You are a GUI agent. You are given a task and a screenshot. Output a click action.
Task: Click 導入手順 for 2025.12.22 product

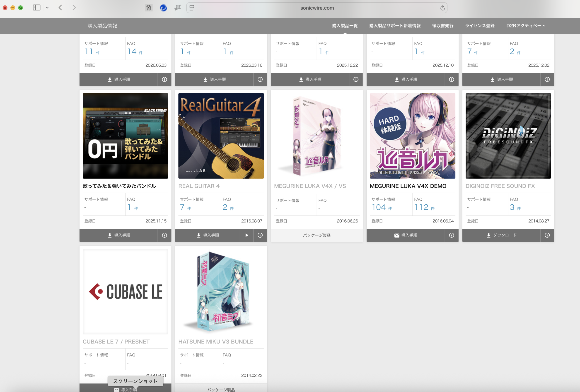point(310,79)
